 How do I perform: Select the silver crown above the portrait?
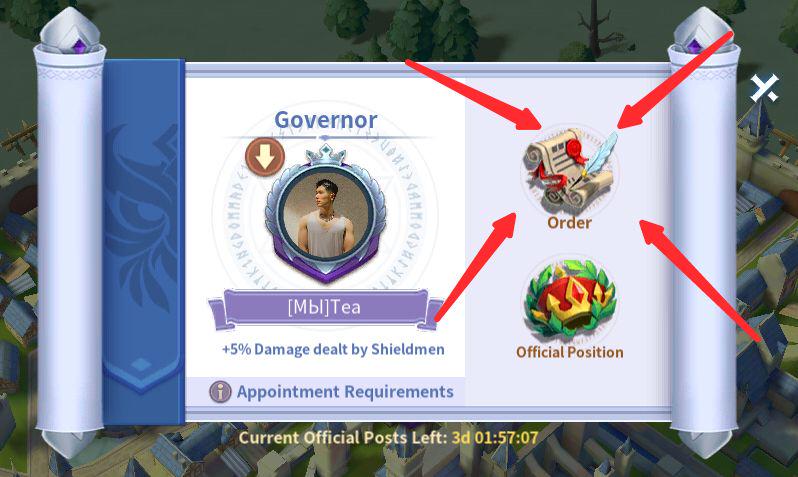tap(325, 155)
